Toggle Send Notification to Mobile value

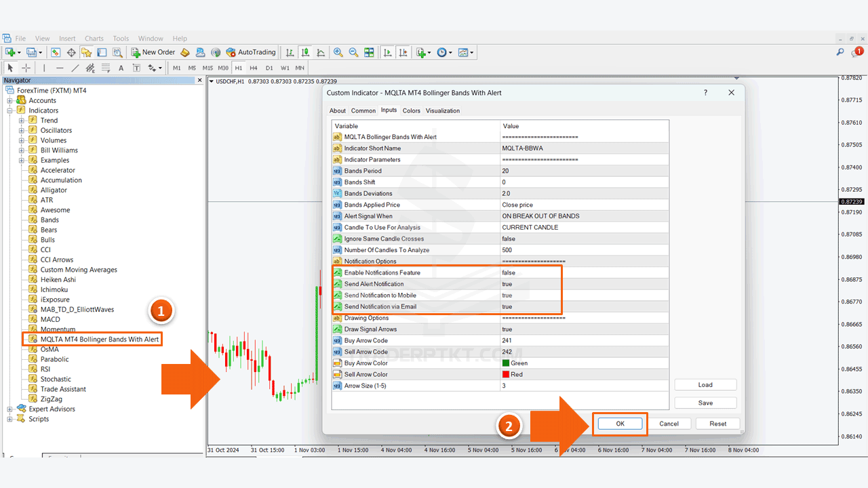[x=507, y=296]
